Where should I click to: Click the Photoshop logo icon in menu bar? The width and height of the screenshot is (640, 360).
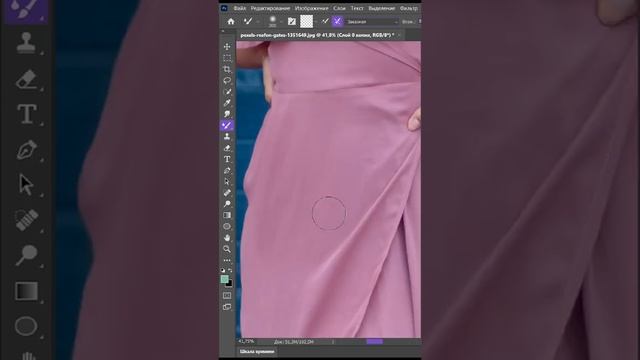(x=224, y=8)
